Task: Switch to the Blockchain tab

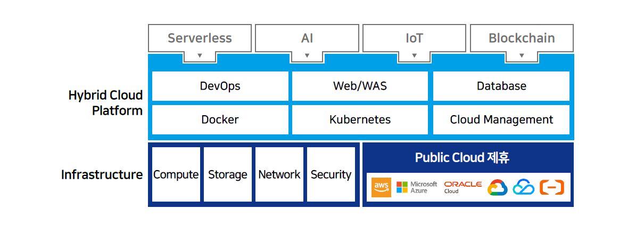Action: point(522,38)
